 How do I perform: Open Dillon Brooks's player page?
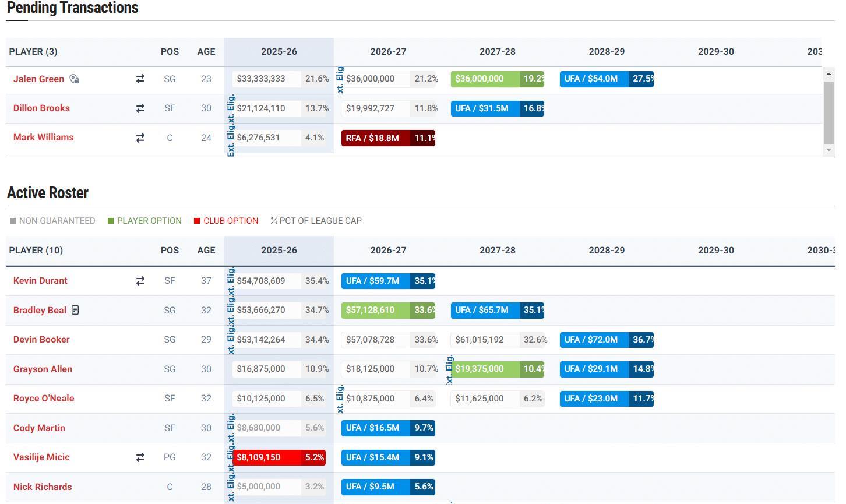(41, 108)
